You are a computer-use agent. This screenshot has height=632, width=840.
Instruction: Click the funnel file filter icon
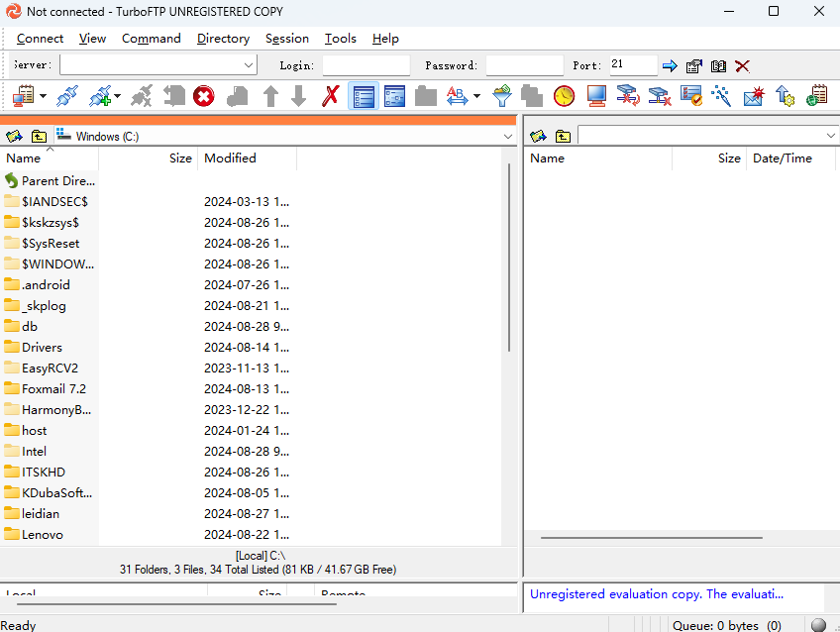(x=502, y=96)
